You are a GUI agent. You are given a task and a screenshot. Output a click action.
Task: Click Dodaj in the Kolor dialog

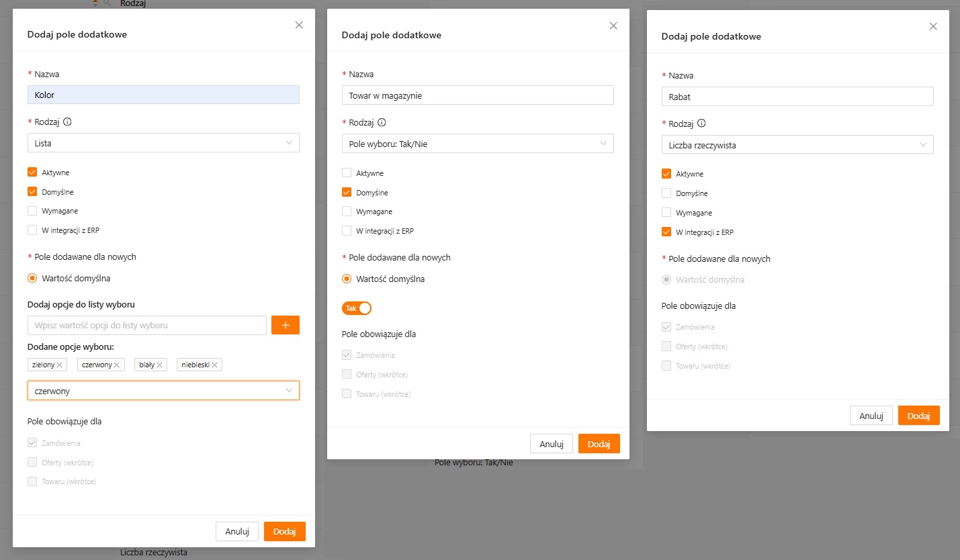pos(285,531)
